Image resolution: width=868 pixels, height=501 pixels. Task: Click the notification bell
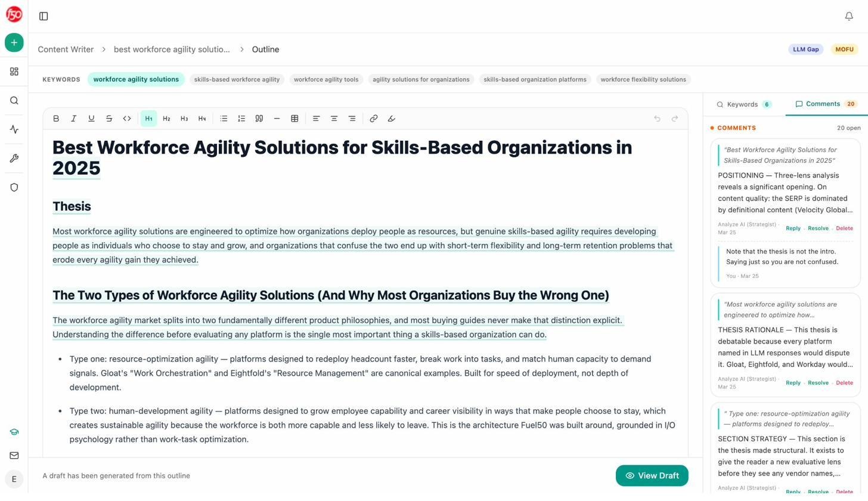[x=849, y=16]
